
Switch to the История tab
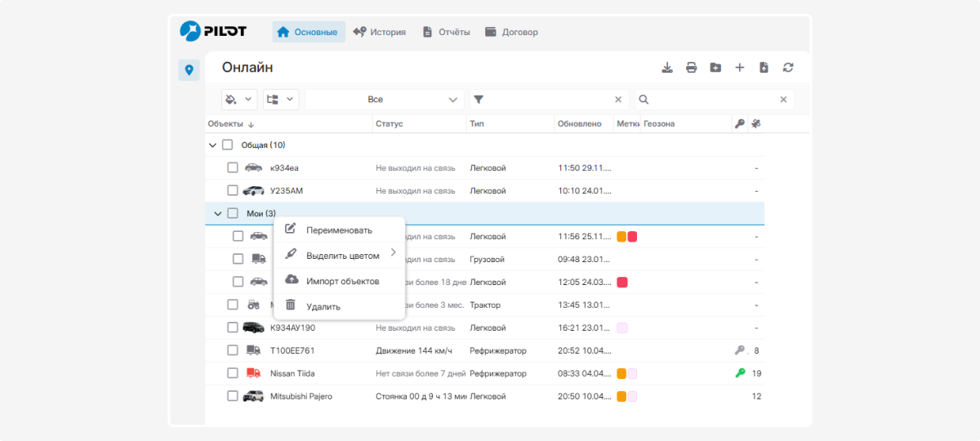[x=380, y=33]
